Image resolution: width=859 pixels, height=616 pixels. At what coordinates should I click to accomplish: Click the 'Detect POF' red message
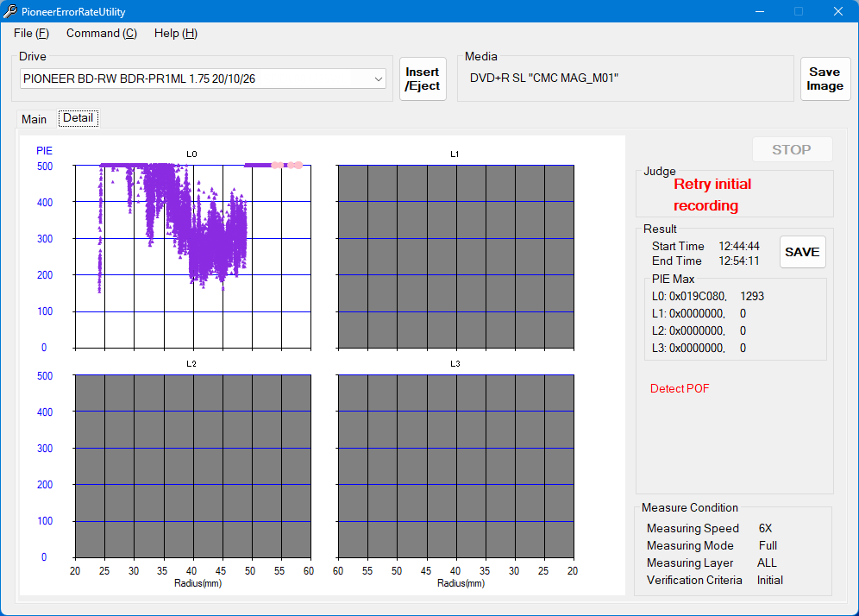pos(680,388)
